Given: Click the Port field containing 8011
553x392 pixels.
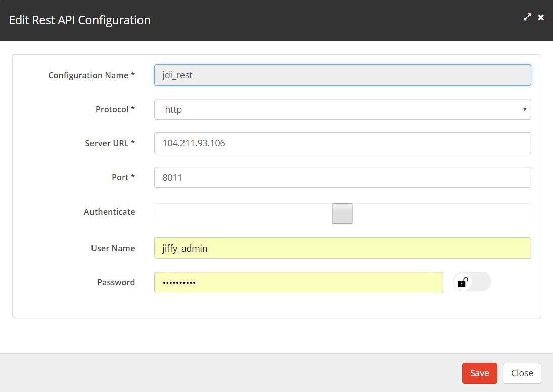Looking at the screenshot, I should click(x=342, y=177).
